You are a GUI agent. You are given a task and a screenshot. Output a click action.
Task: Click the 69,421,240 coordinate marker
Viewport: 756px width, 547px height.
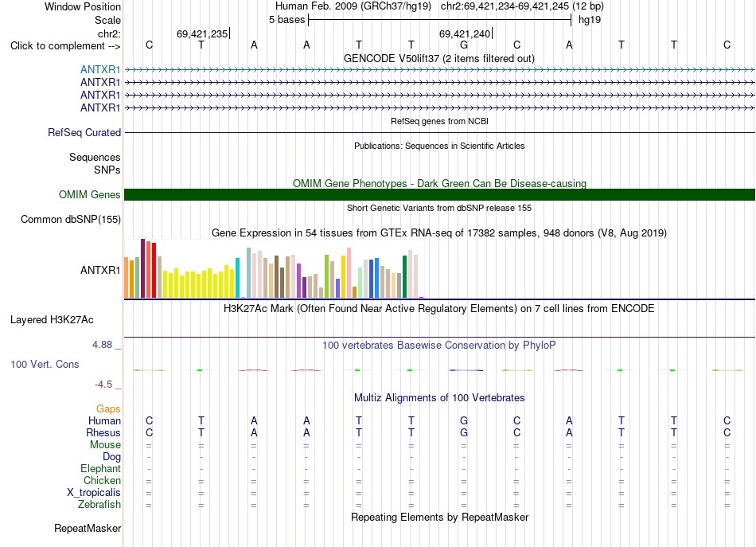[x=466, y=33]
